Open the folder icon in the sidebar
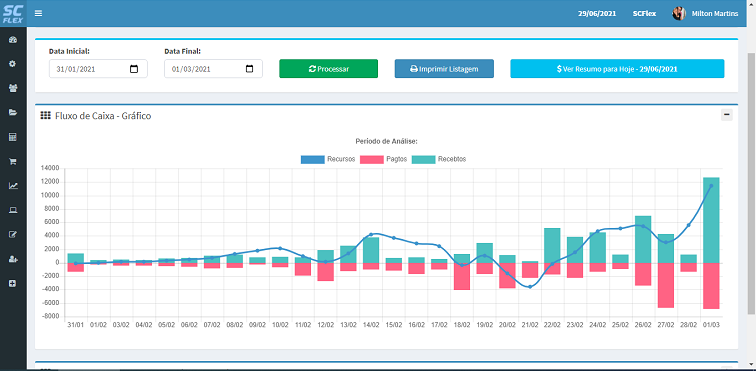This screenshot has height=371, width=756. (13, 112)
